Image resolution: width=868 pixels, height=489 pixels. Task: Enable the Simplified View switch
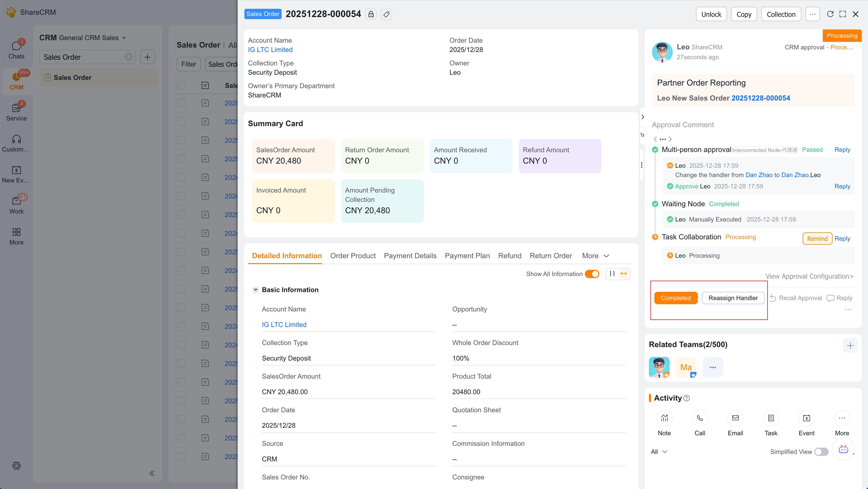pos(821,452)
